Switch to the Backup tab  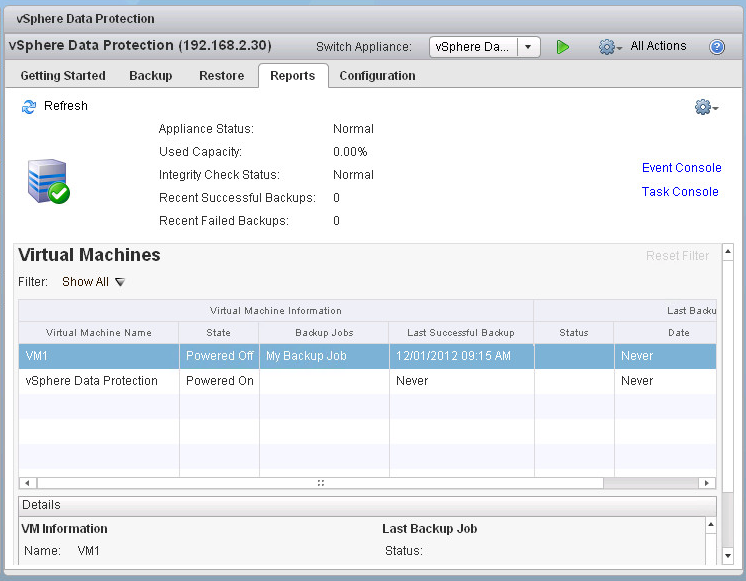(150, 76)
